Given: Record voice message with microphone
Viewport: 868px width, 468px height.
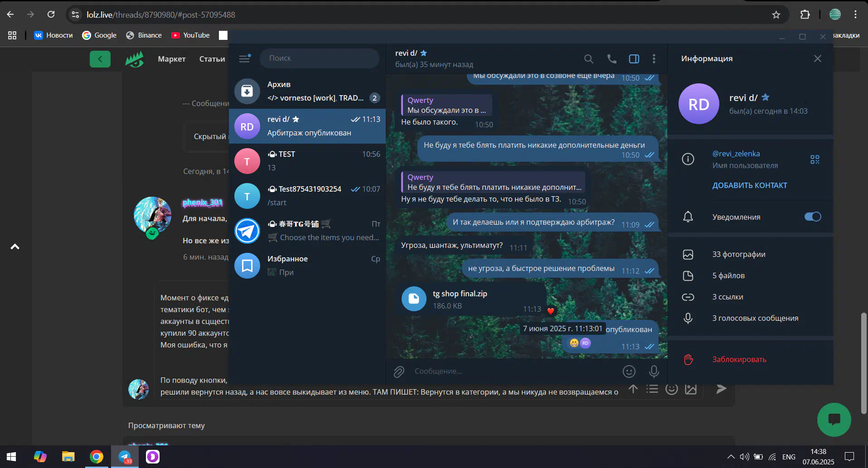Looking at the screenshot, I should 654,372.
